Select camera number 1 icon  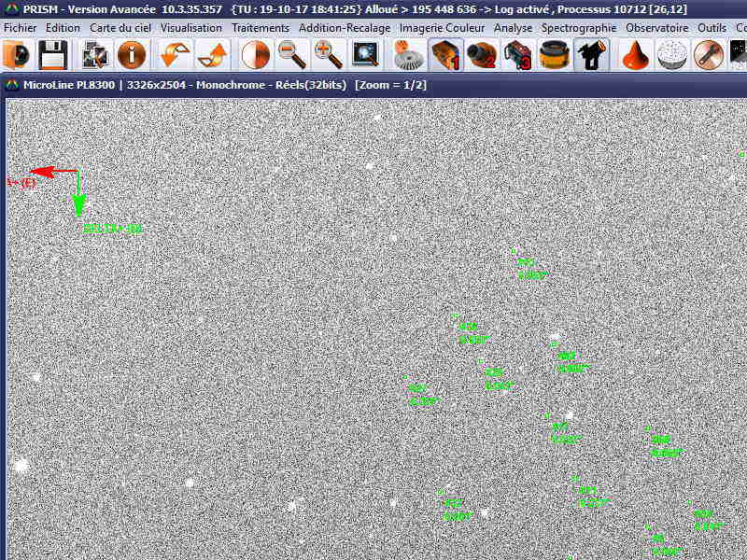click(x=445, y=56)
